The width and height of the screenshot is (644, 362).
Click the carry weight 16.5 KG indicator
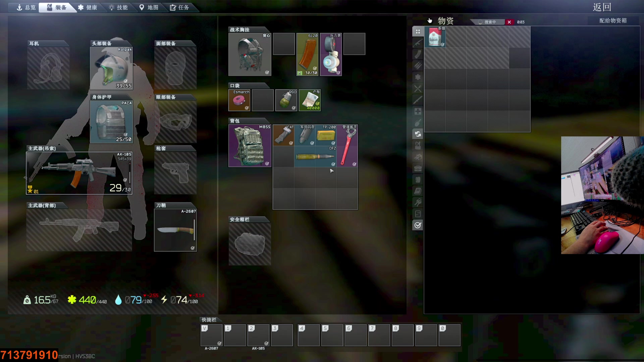(x=41, y=300)
